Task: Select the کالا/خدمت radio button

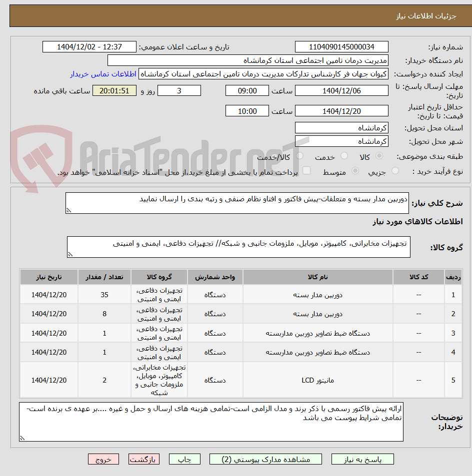Action: pyautogui.click(x=299, y=156)
